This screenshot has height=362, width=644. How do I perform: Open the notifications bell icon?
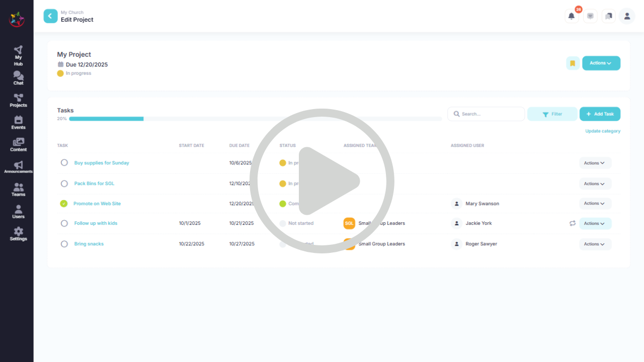tap(572, 16)
